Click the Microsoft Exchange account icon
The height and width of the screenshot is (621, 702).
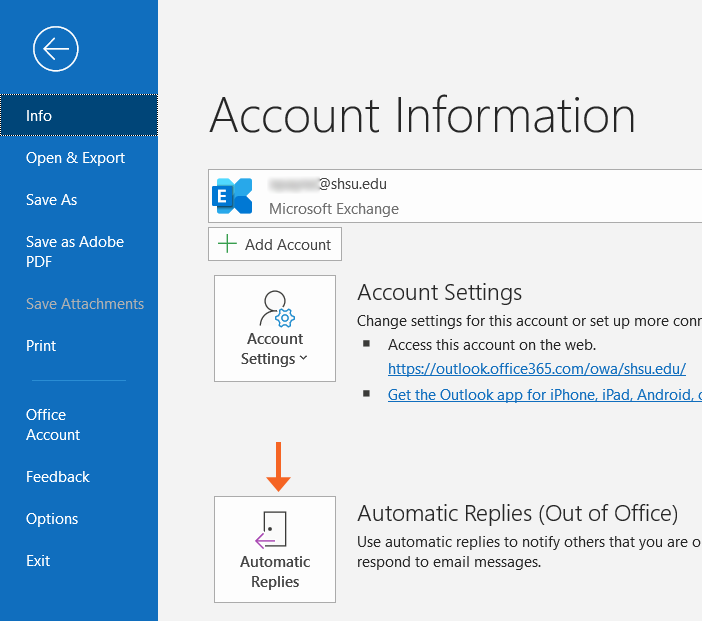coord(234,196)
